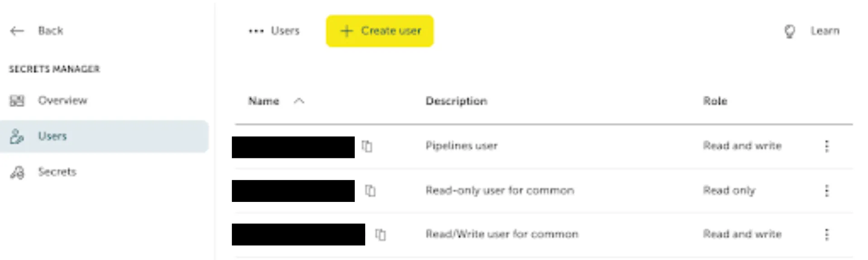The image size is (868, 260).
Task: Select the Users sidebar icon
Action: point(17,136)
